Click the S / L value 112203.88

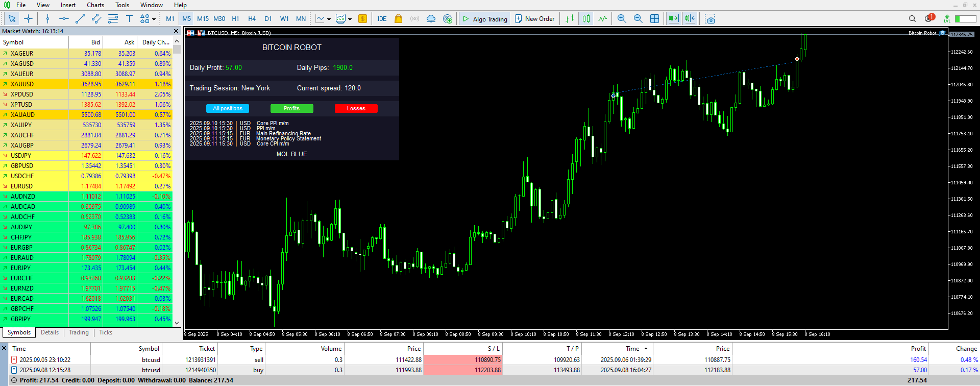[487, 370]
